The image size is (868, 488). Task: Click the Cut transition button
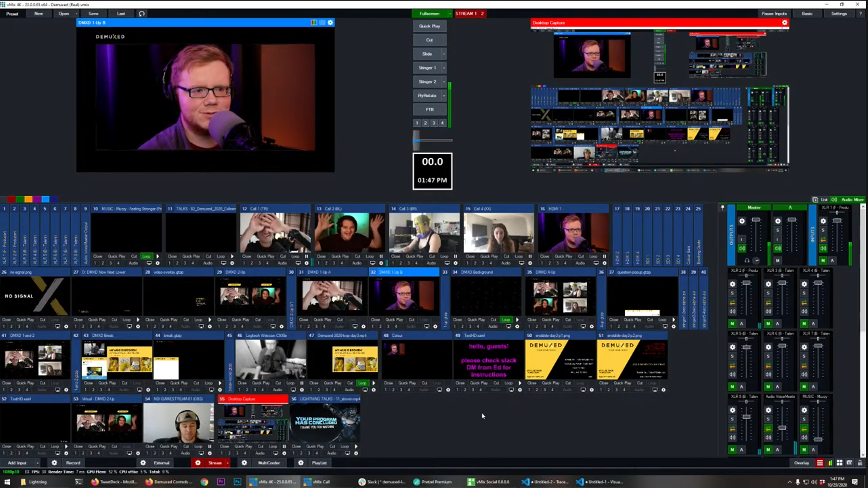(430, 40)
